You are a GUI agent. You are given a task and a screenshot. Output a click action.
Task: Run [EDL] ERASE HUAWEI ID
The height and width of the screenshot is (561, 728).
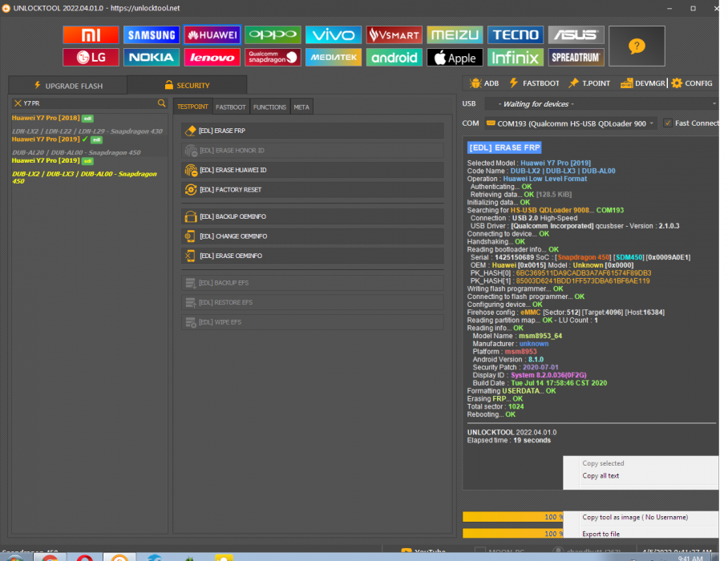coord(313,170)
